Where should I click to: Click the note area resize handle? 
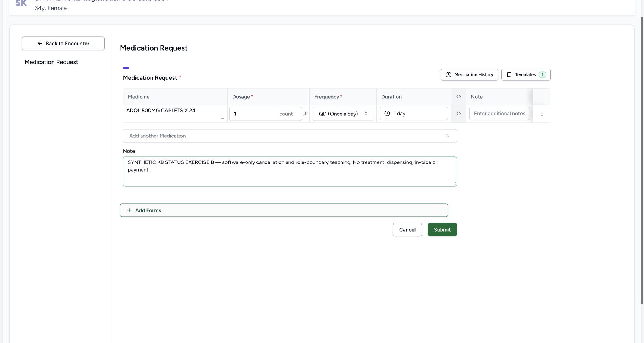coord(454,184)
